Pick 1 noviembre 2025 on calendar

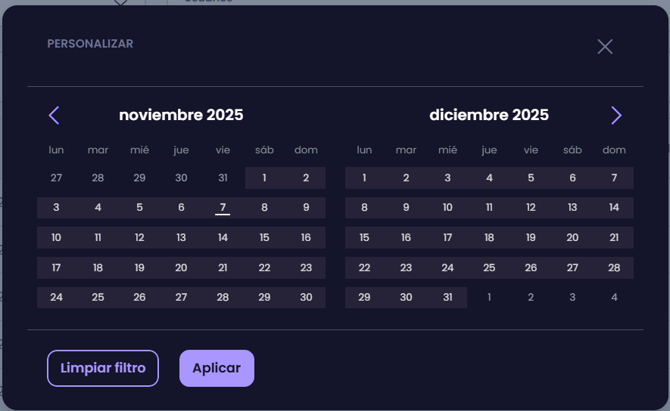point(264,178)
